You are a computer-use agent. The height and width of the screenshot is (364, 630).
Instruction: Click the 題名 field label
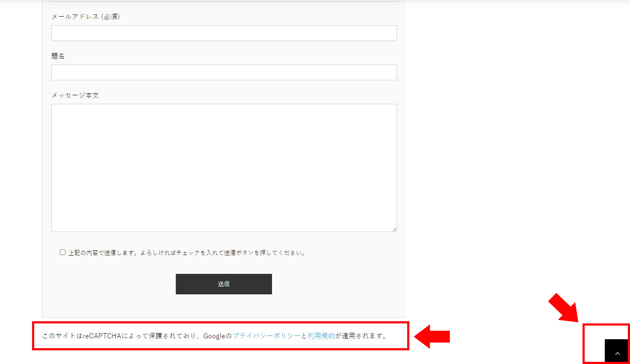coord(58,56)
